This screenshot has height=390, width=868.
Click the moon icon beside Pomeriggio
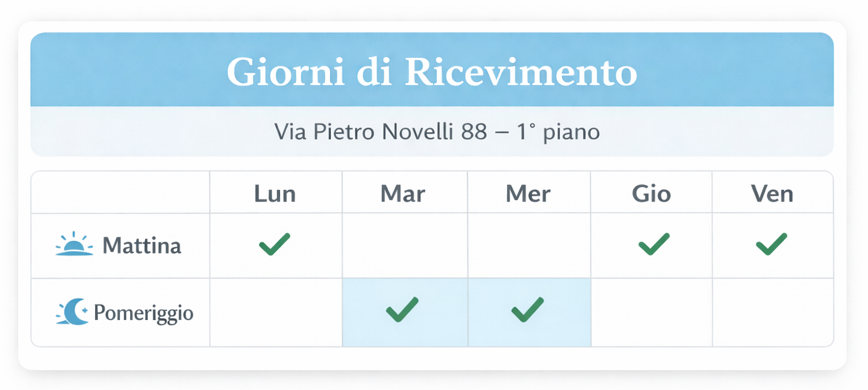[x=72, y=313]
